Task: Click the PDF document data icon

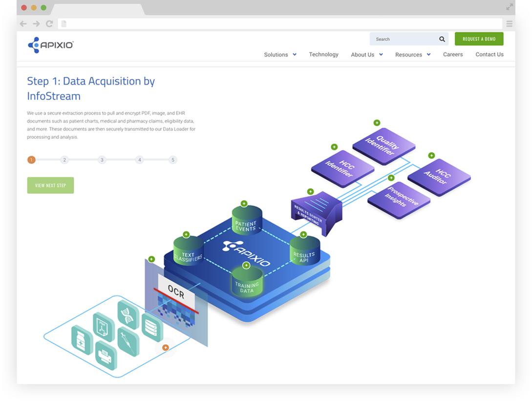Action: 104,327
